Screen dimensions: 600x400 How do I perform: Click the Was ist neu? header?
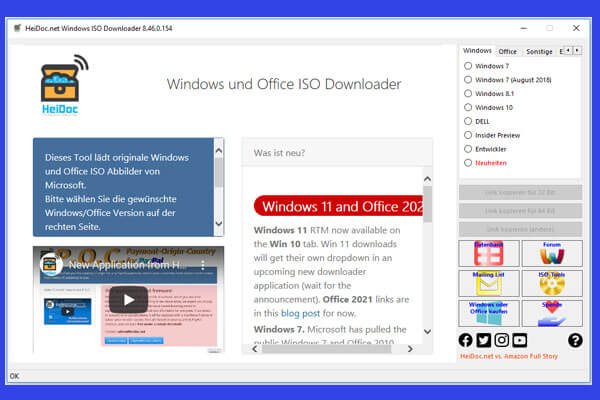pyautogui.click(x=279, y=153)
